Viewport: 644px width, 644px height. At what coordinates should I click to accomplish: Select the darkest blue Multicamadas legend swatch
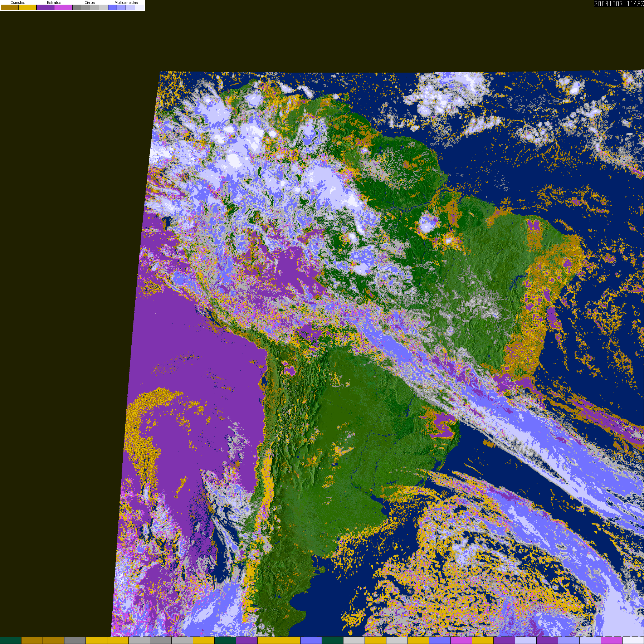coord(112,7)
